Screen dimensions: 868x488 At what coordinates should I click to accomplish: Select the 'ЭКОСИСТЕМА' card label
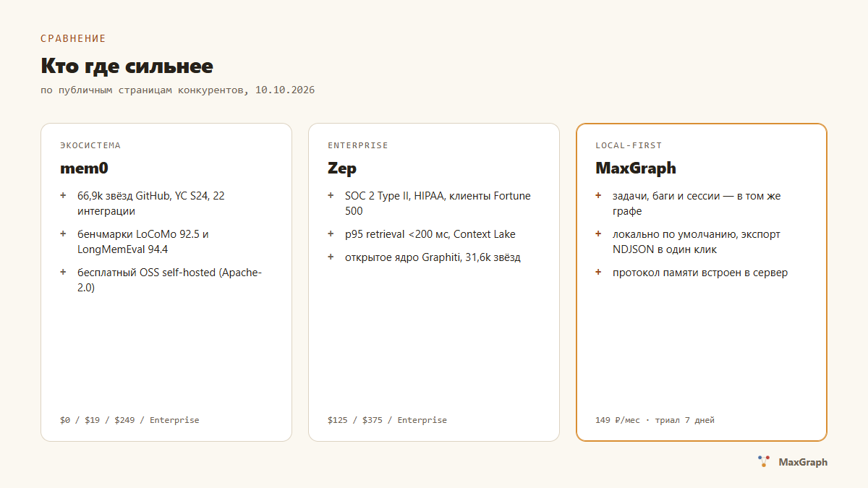click(x=90, y=145)
